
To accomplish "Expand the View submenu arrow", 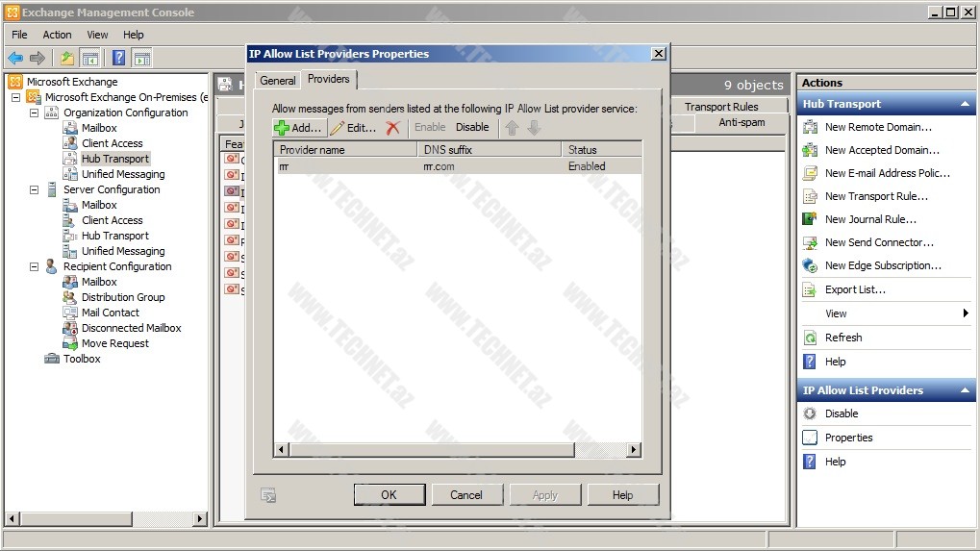I will [x=966, y=313].
